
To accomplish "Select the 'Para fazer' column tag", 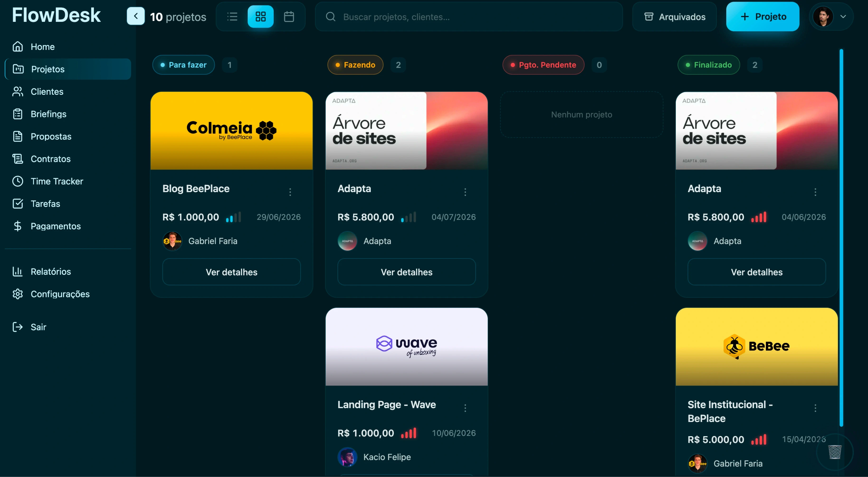I will coord(184,65).
